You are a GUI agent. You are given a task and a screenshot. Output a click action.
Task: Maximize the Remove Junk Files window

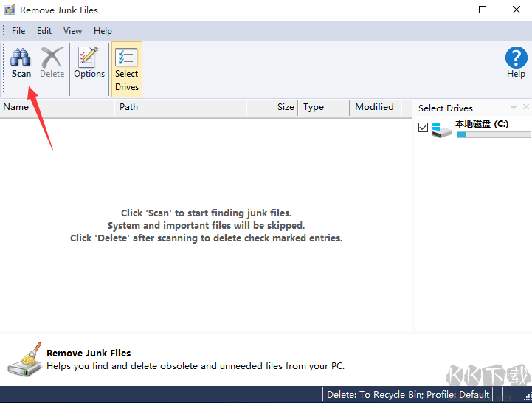tap(483, 10)
